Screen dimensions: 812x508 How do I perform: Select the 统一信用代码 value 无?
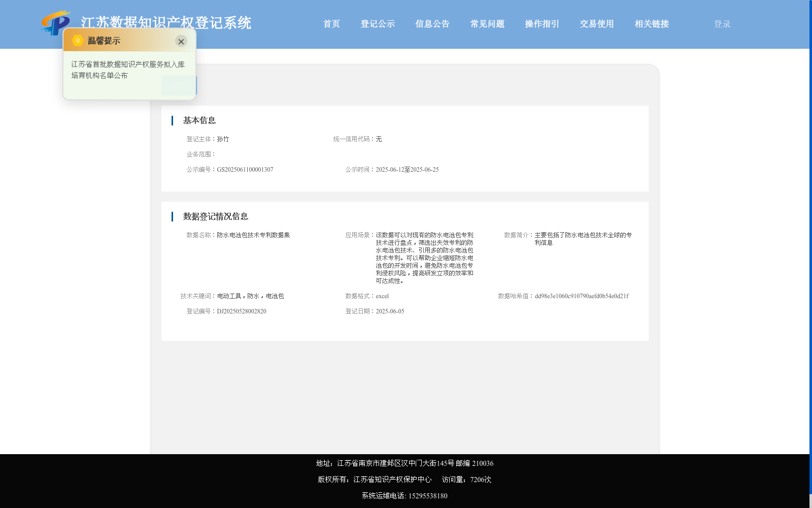379,139
